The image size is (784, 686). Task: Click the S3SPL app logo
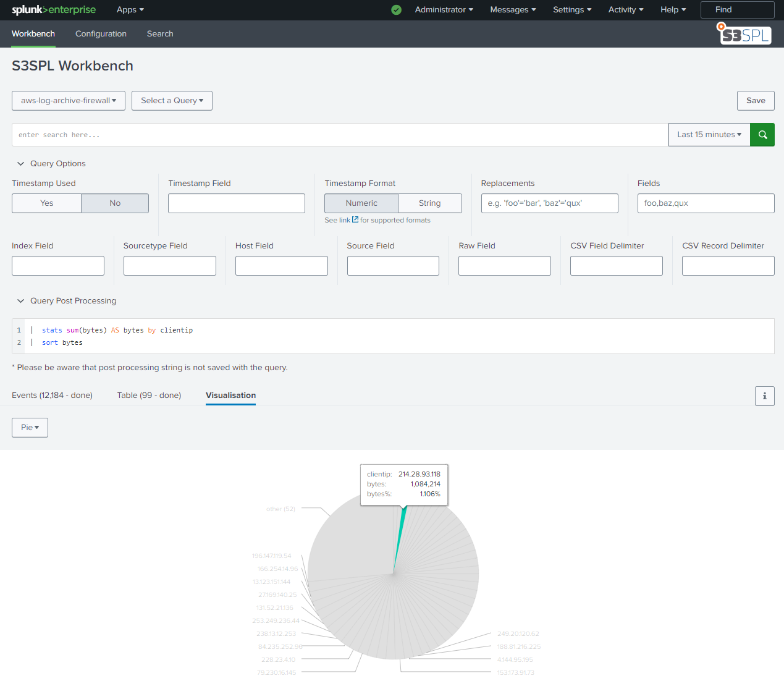pyautogui.click(x=743, y=34)
